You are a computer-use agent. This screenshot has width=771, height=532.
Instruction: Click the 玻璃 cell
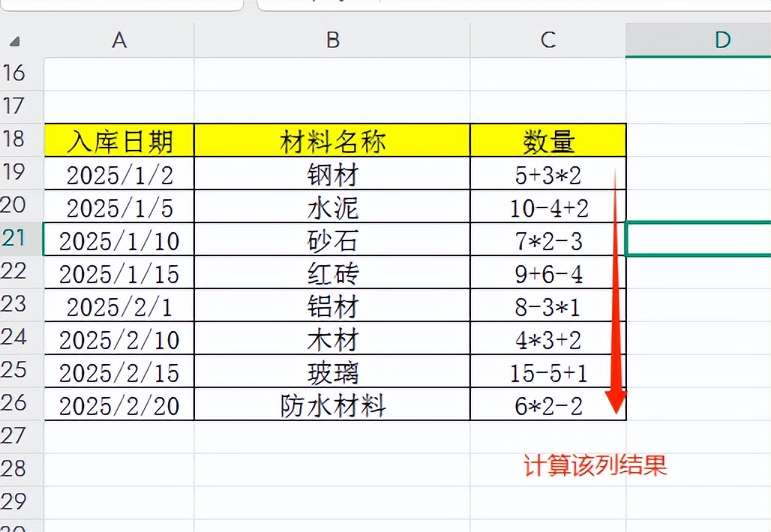(x=332, y=370)
